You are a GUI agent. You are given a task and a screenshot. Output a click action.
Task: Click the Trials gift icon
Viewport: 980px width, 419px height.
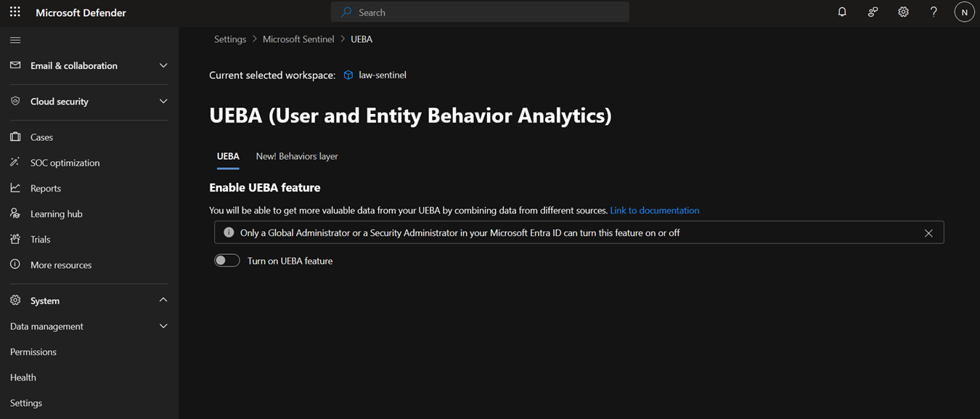click(15, 239)
